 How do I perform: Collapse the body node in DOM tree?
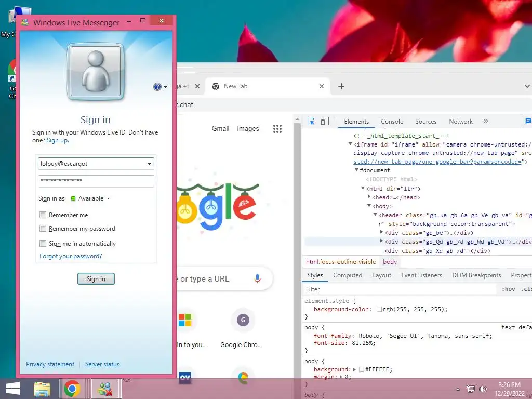pos(369,206)
